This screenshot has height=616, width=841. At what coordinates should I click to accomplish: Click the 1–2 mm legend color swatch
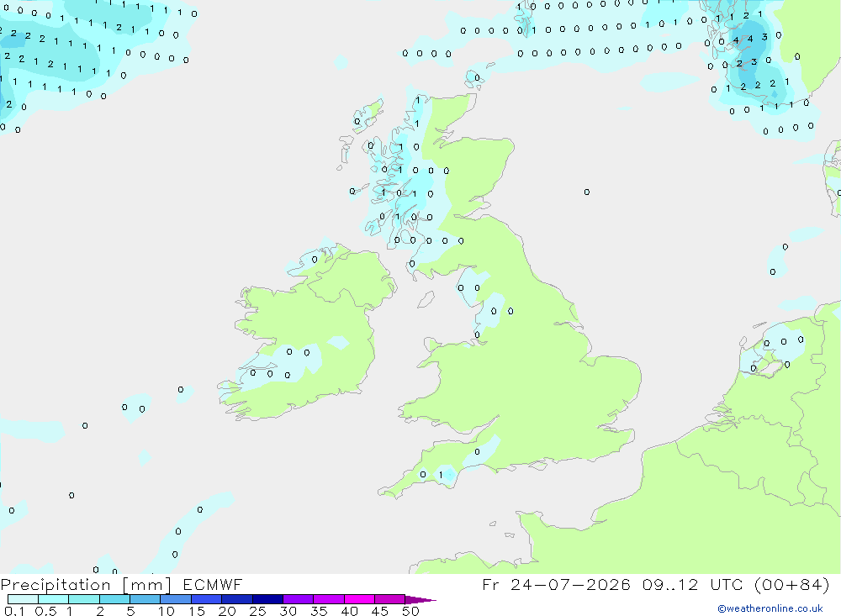click(x=84, y=599)
